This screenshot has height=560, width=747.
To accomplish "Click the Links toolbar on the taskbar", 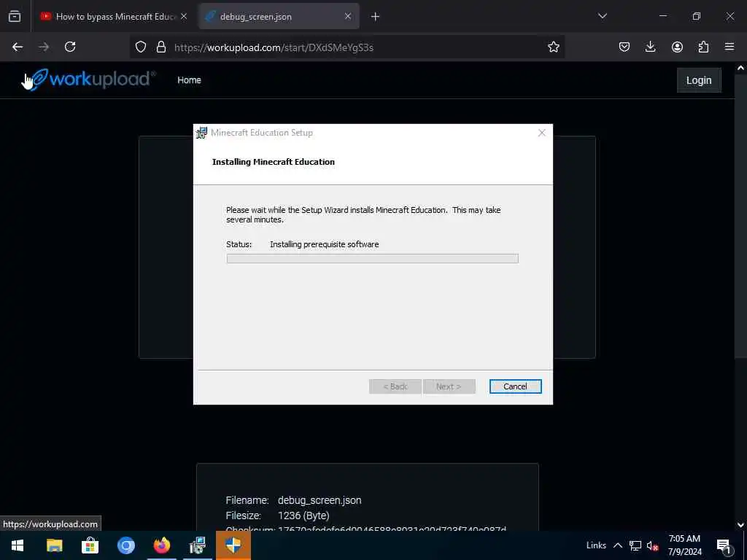I will click(596, 545).
